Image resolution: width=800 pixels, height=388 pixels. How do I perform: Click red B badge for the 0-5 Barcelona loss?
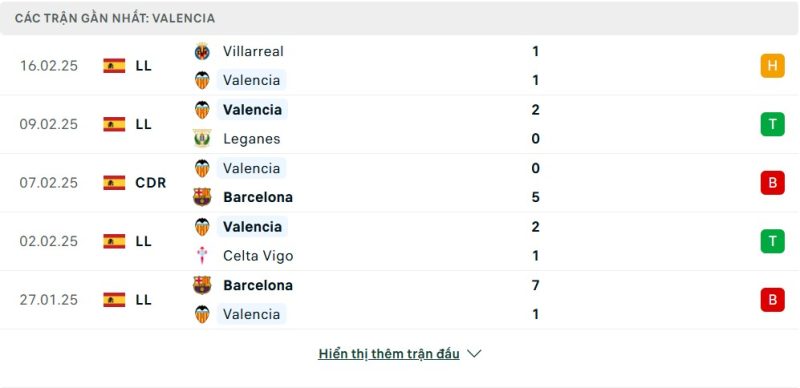pos(772,182)
